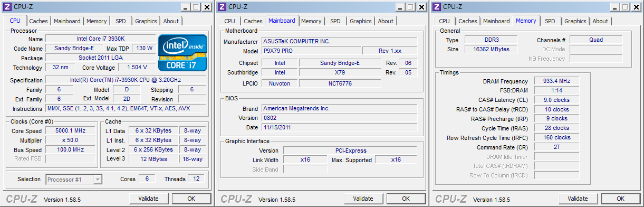Click the BIOS Date value 11/15/2011
Viewport: 644px width, 207px height.
(x=339, y=127)
